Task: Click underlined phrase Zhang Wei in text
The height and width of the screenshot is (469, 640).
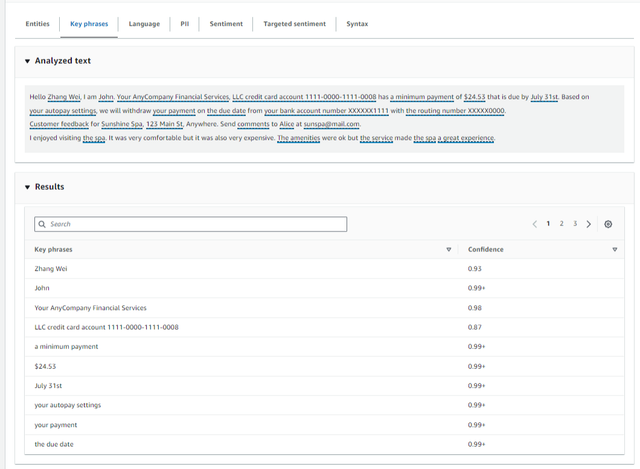Action: coord(63,97)
